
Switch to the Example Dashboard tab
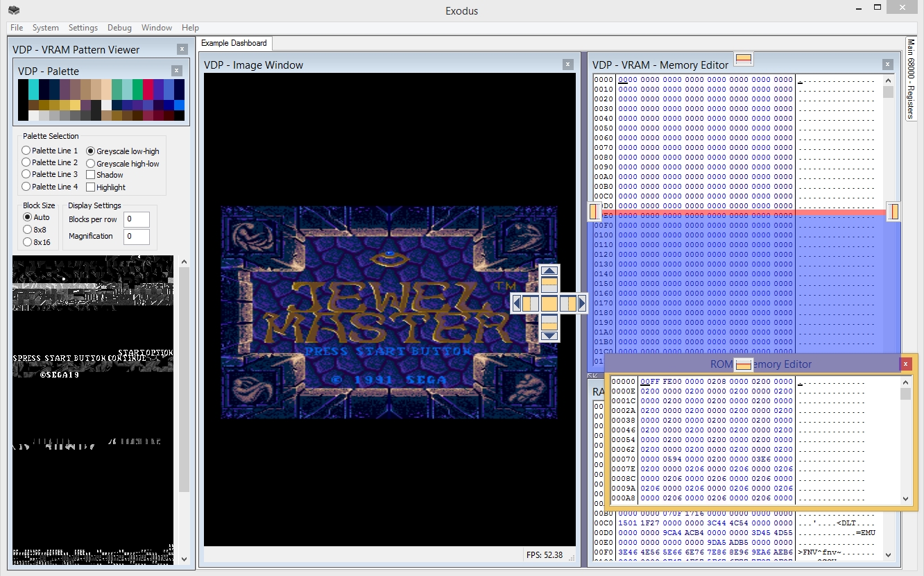tap(234, 43)
